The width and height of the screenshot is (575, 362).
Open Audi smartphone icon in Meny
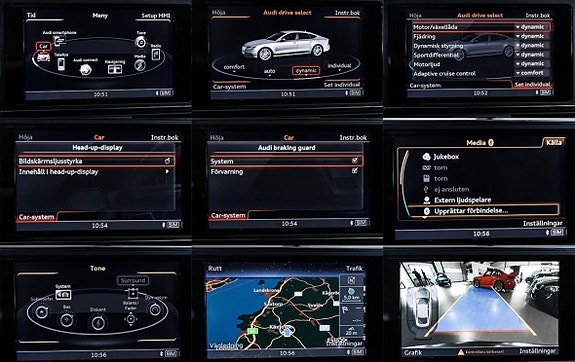(x=59, y=40)
